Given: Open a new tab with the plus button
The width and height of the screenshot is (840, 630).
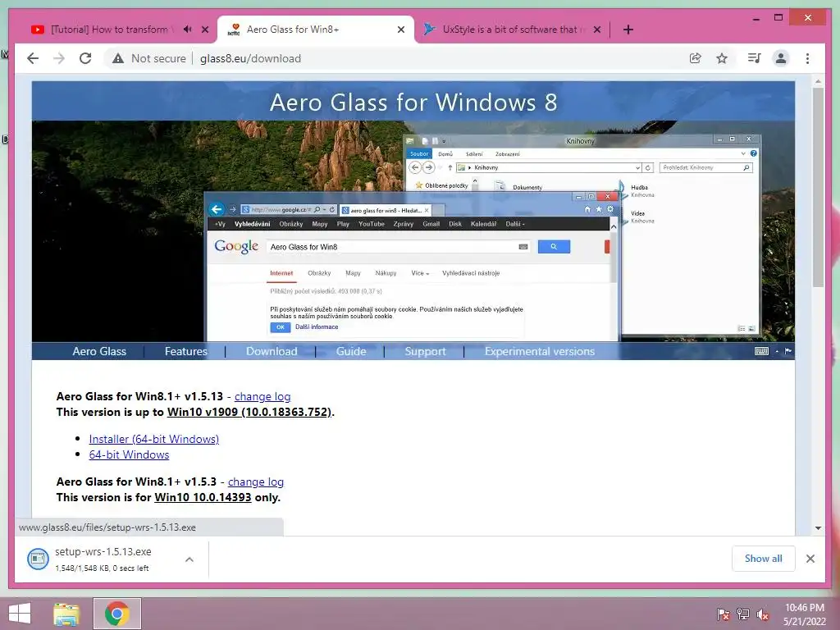Looking at the screenshot, I should click(628, 30).
